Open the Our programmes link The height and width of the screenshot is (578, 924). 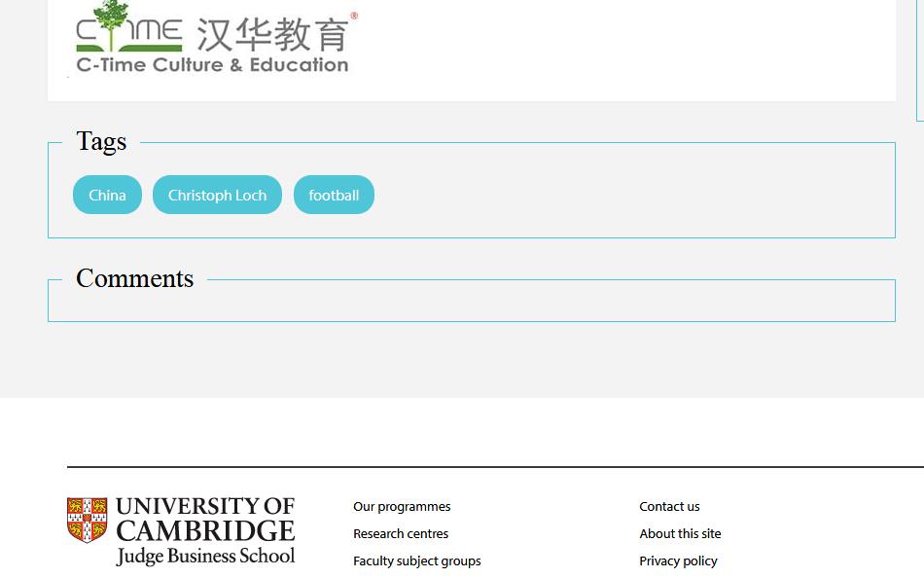[402, 506]
